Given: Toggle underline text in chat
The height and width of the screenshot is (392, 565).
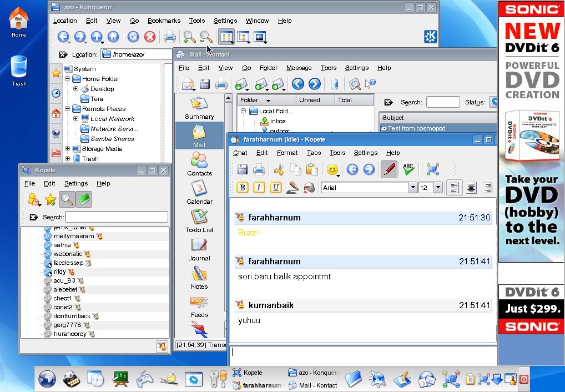Looking at the screenshot, I should 276,188.
